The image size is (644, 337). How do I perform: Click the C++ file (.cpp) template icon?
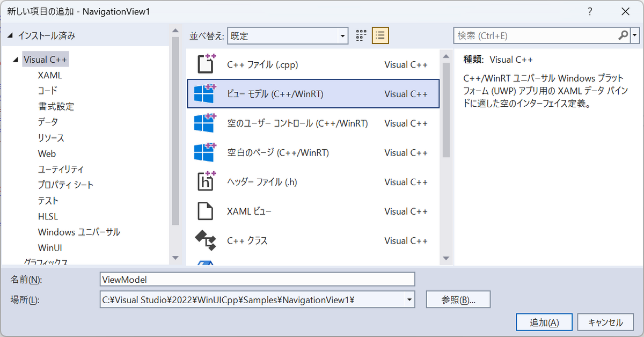click(x=206, y=64)
